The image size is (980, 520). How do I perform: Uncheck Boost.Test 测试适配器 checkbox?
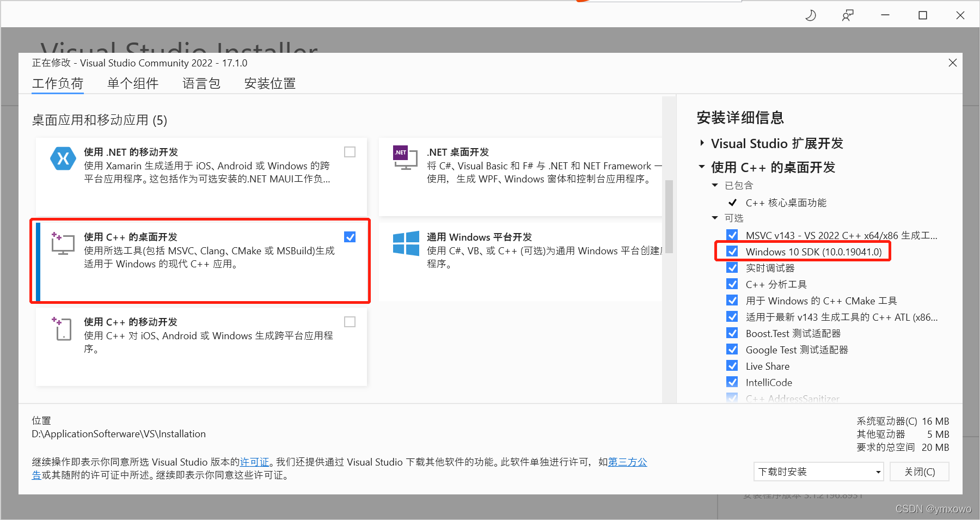(732, 333)
